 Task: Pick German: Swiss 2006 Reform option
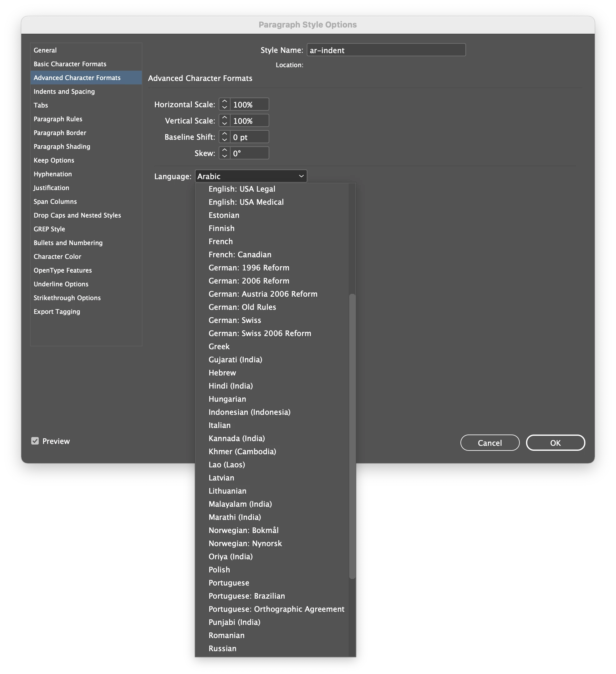[x=260, y=333]
